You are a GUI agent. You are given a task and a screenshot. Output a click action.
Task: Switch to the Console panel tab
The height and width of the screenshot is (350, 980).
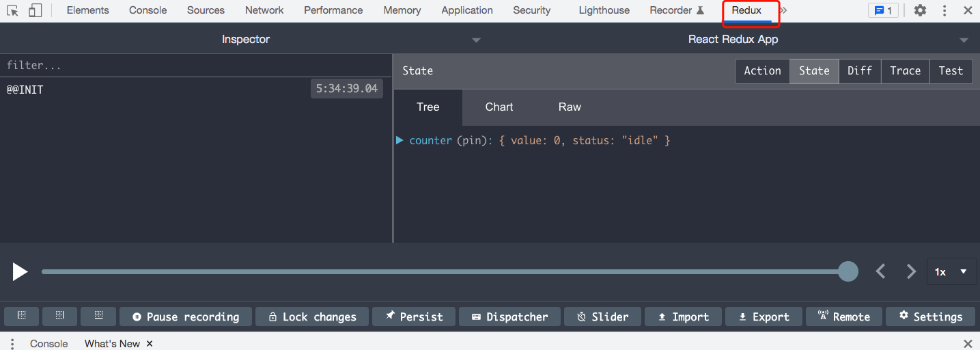148,10
